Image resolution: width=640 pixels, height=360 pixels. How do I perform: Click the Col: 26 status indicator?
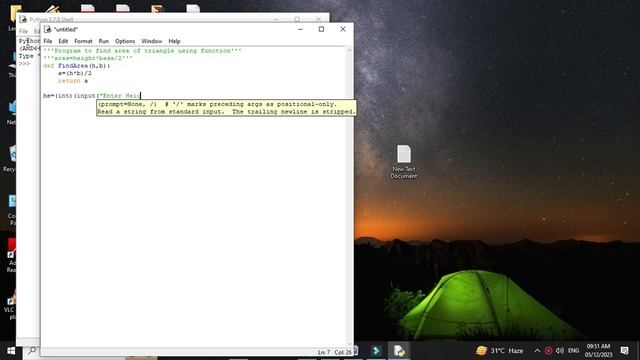click(x=343, y=352)
